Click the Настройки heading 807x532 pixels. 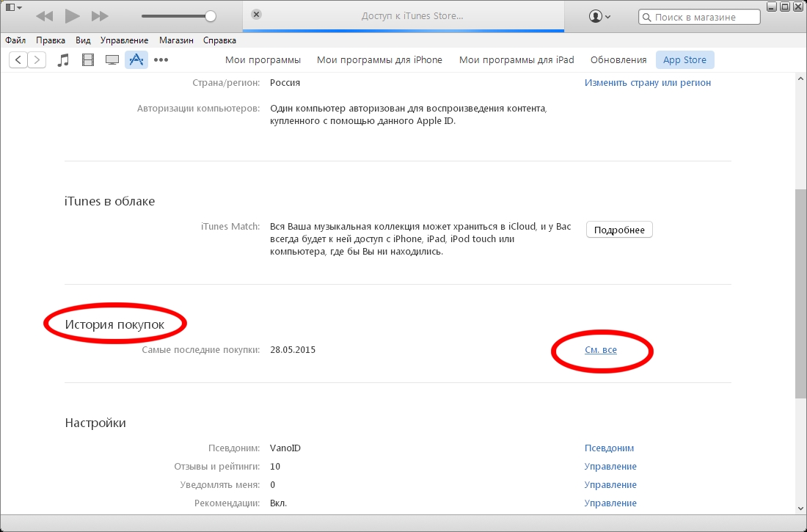[x=95, y=423]
